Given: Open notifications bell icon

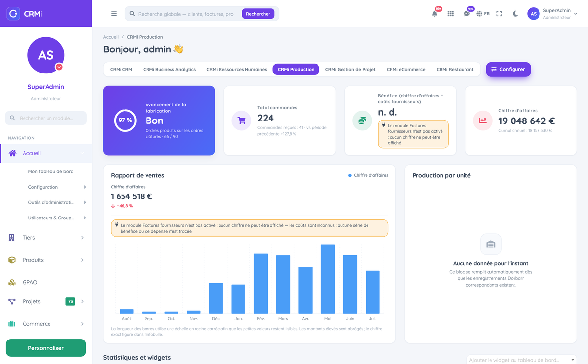Looking at the screenshot, I should (x=435, y=14).
